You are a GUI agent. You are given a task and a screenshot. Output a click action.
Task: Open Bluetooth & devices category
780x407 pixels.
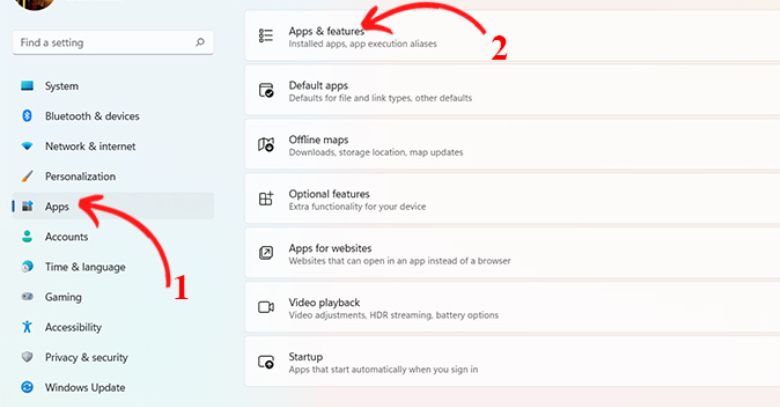pyautogui.click(x=113, y=116)
